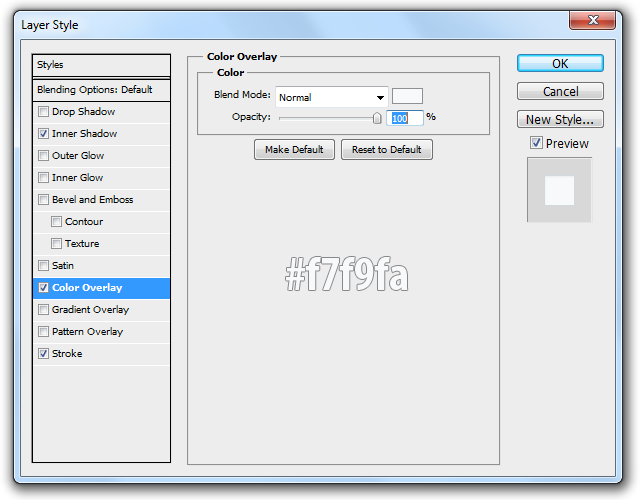Viewport: 640px width, 500px height.
Task: Uncheck the Stroke checkbox
Action: pyautogui.click(x=43, y=353)
